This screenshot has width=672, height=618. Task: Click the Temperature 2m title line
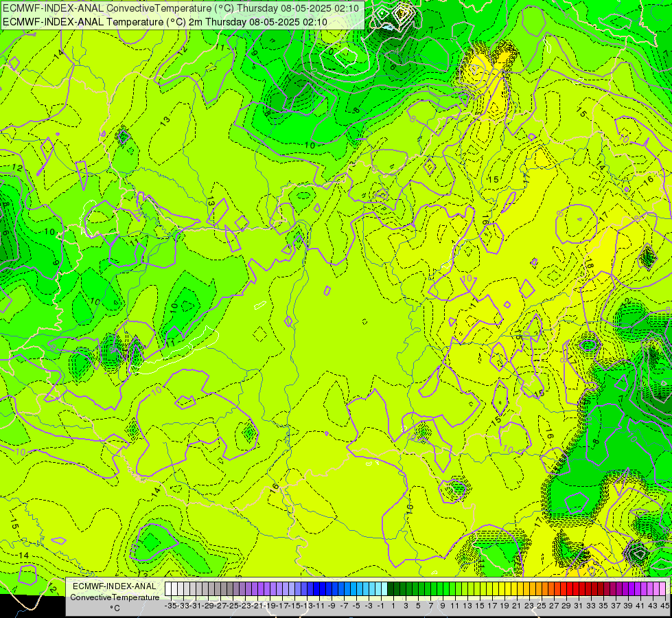165,22
